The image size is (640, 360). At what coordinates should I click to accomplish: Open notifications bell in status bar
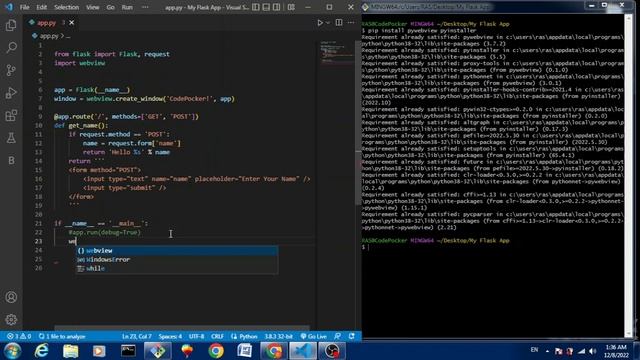click(351, 336)
